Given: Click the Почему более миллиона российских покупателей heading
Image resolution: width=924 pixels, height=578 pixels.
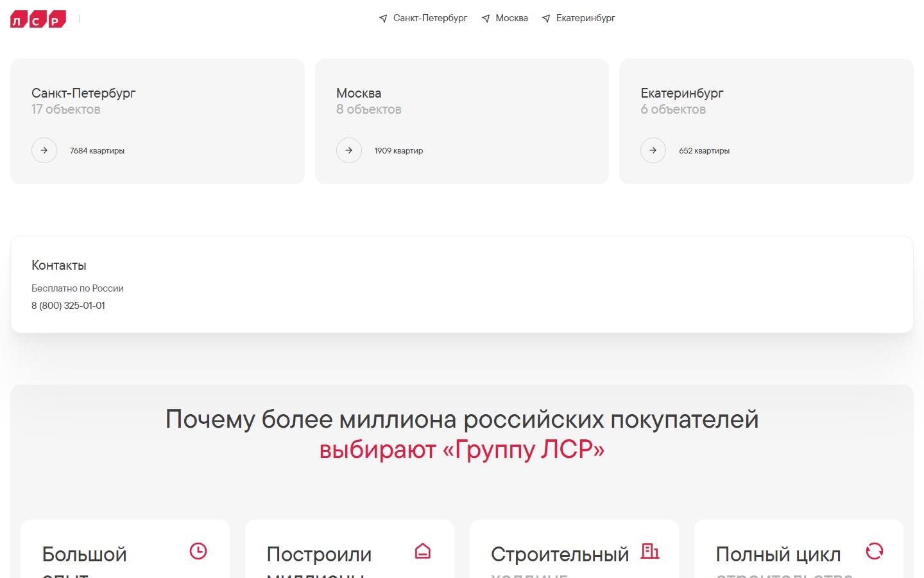Looking at the screenshot, I should pos(462,419).
